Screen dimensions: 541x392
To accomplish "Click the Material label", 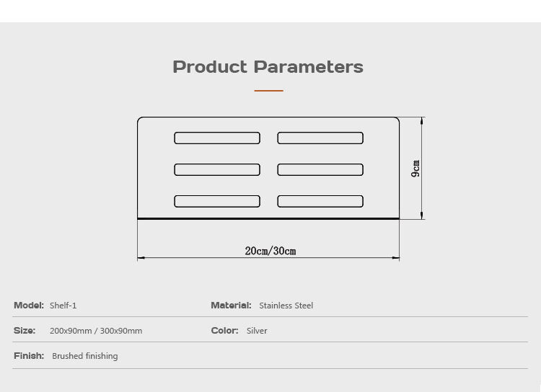I will pos(231,306).
